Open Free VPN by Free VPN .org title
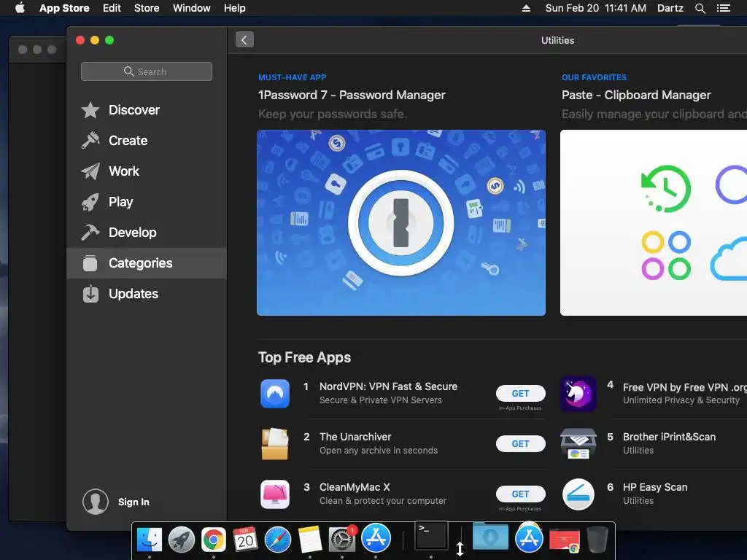 pyautogui.click(x=684, y=387)
